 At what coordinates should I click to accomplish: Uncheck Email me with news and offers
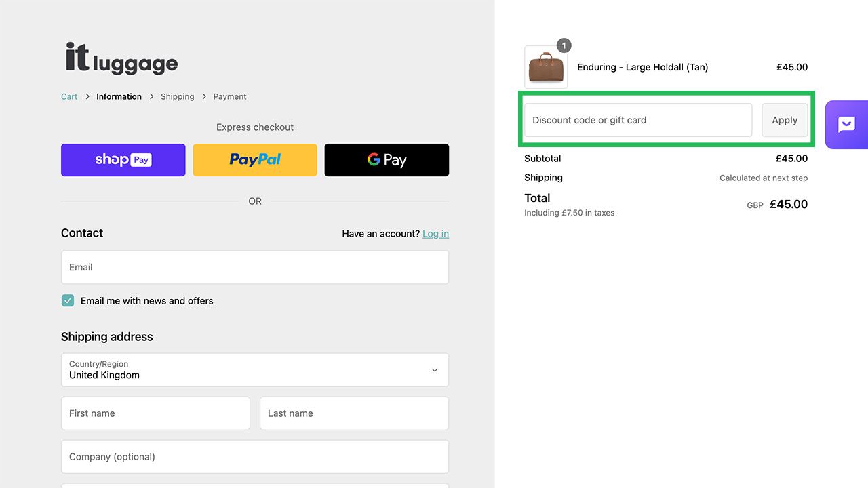68,300
